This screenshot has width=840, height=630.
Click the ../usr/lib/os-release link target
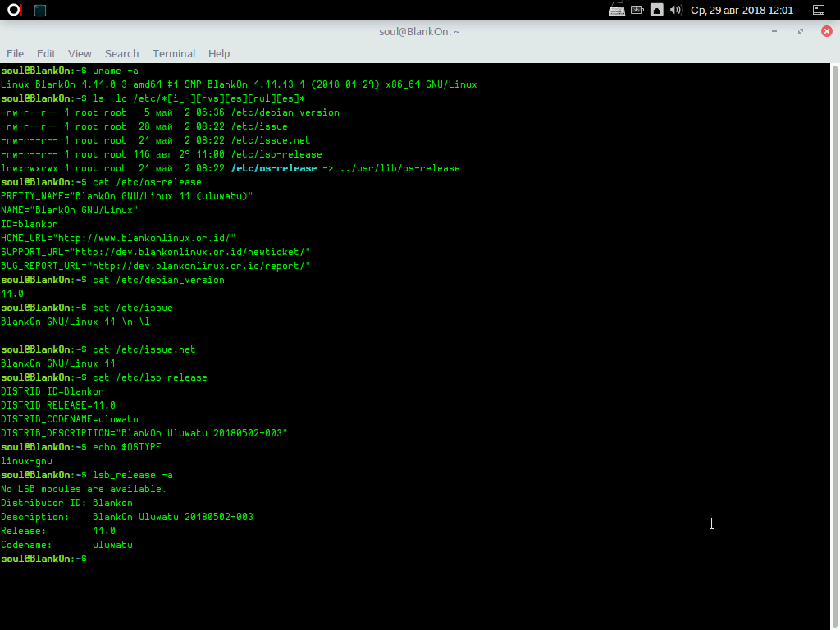[x=399, y=168]
